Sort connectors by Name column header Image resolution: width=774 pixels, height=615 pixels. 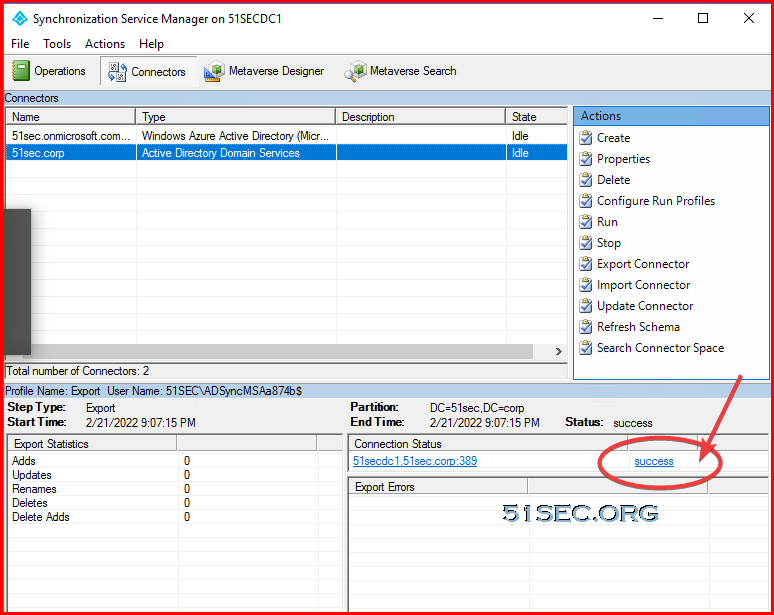(x=71, y=117)
